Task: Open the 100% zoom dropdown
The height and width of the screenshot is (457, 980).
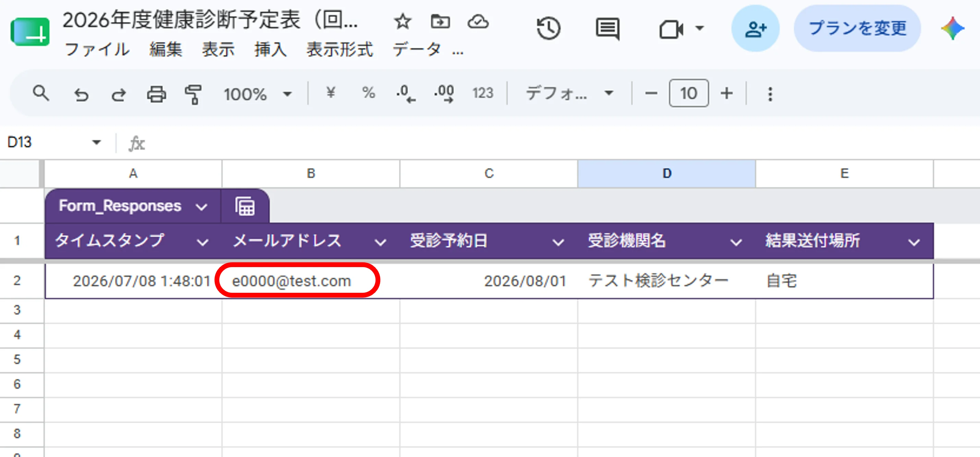Action: [258, 94]
